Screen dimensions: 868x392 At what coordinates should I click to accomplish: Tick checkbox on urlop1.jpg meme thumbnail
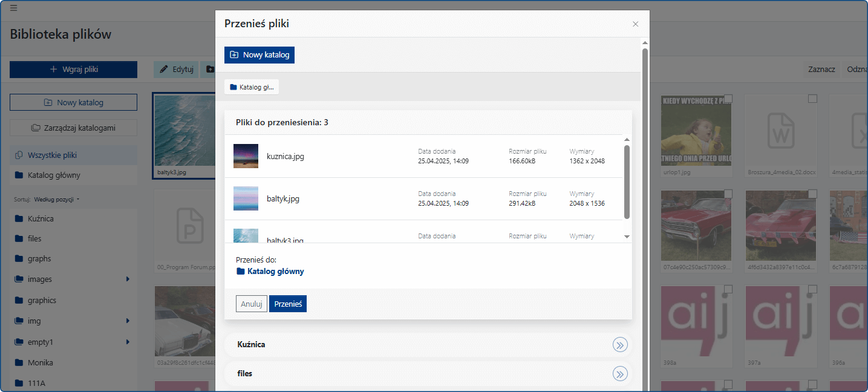pyautogui.click(x=728, y=99)
